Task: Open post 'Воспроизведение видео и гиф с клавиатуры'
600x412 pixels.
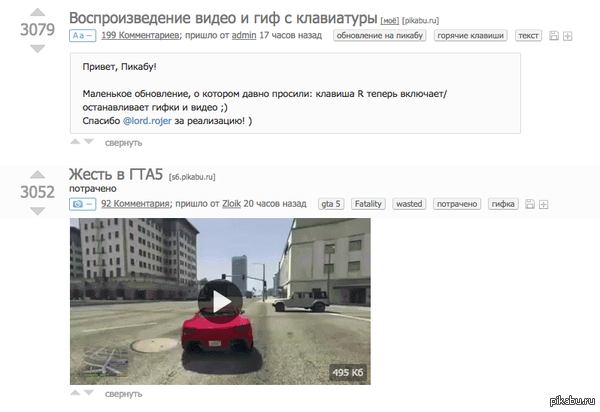Action: (223, 18)
